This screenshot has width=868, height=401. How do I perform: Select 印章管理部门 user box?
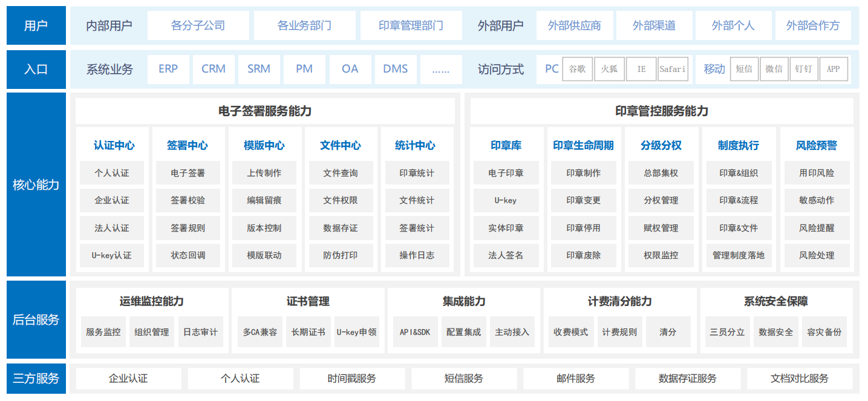click(411, 25)
